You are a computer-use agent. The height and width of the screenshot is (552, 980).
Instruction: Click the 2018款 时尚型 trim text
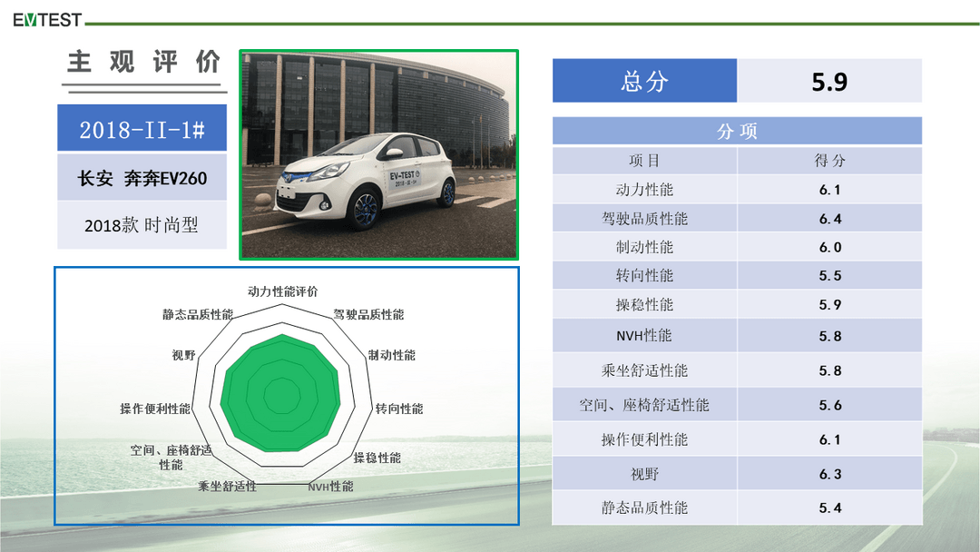[142, 225]
